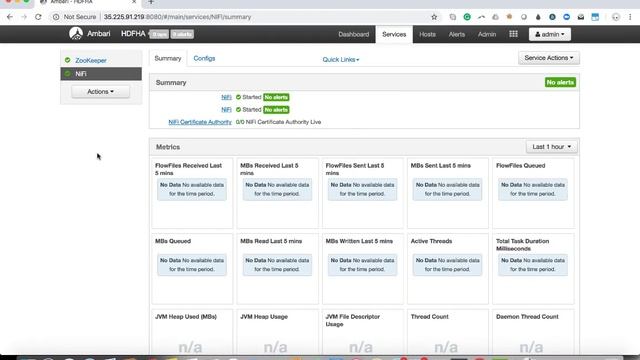Open MBs Received Last 5 mins widget
This screenshot has width=640, height=360.
click(x=277, y=193)
